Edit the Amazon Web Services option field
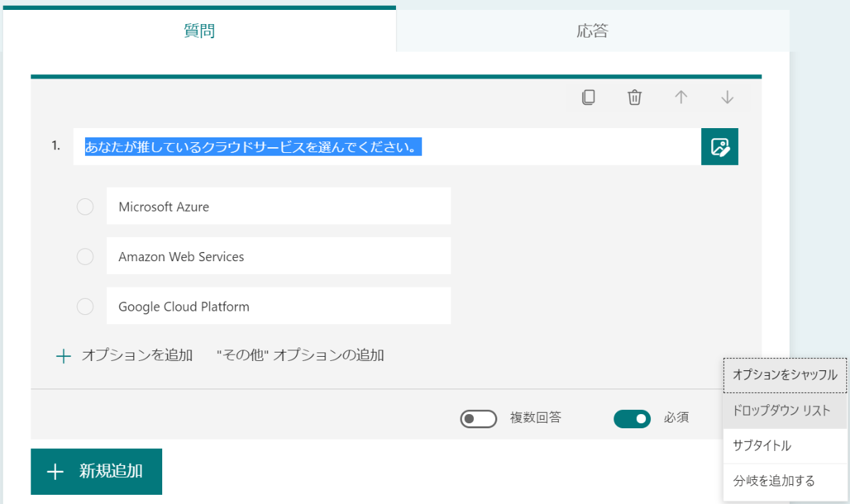Viewport: 850px width, 504px height. click(x=278, y=256)
